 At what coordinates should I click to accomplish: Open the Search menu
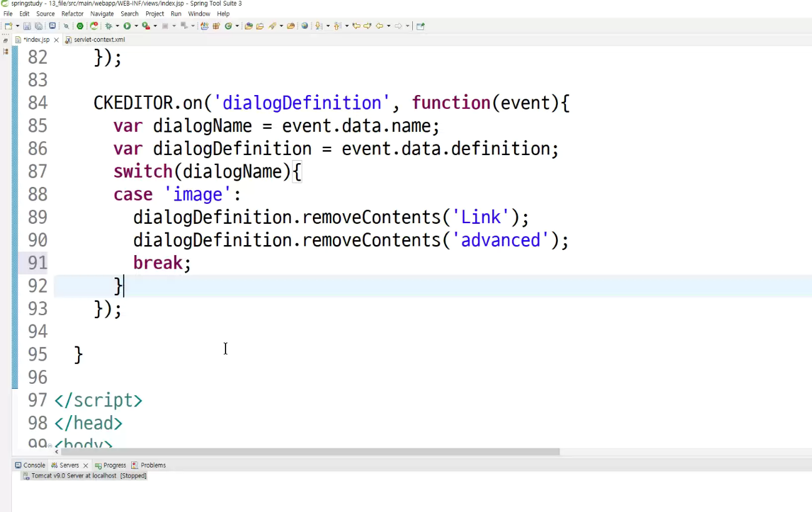pos(129,14)
